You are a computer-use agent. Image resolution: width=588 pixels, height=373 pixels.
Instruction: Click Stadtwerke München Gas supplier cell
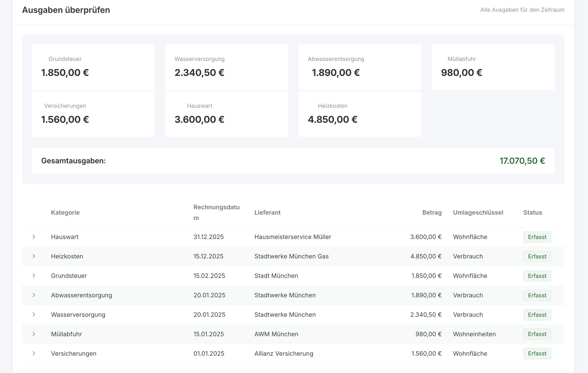[291, 256]
